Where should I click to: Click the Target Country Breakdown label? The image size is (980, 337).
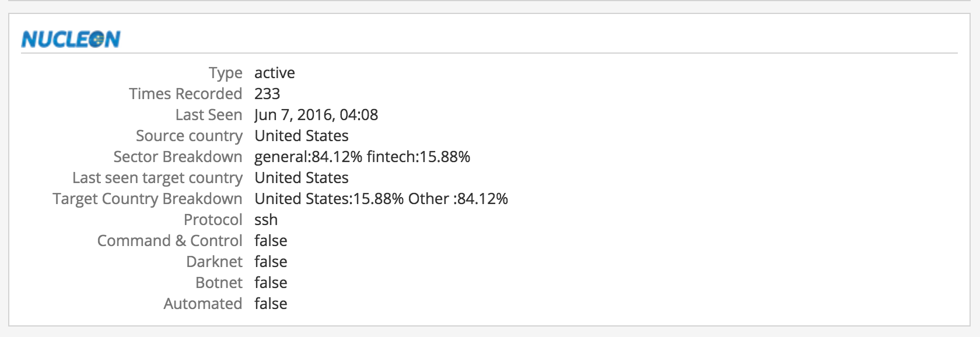pyautogui.click(x=147, y=199)
